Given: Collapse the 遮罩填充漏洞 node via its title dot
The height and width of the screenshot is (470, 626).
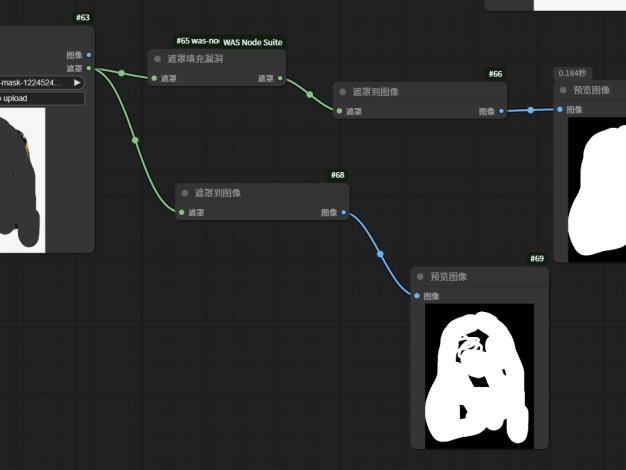Looking at the screenshot, I should point(157,59).
